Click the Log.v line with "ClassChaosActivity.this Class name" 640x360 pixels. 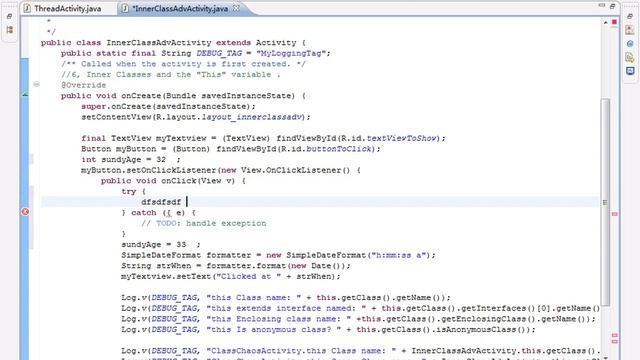coord(360,350)
